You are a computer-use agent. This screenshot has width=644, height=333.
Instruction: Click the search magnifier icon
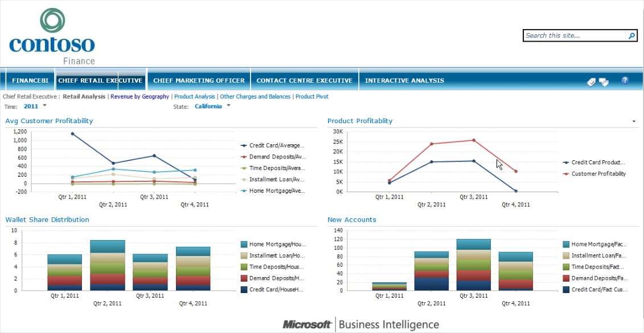(x=631, y=36)
